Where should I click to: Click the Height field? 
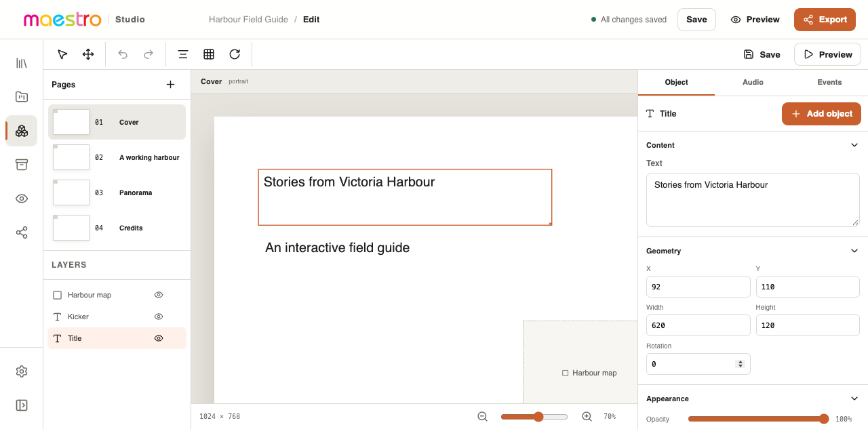point(808,325)
